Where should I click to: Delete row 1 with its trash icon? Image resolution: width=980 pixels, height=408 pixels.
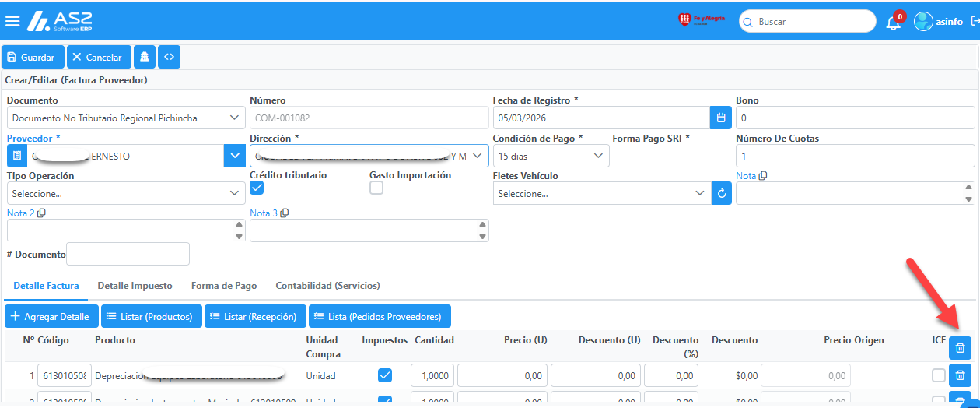(961, 375)
